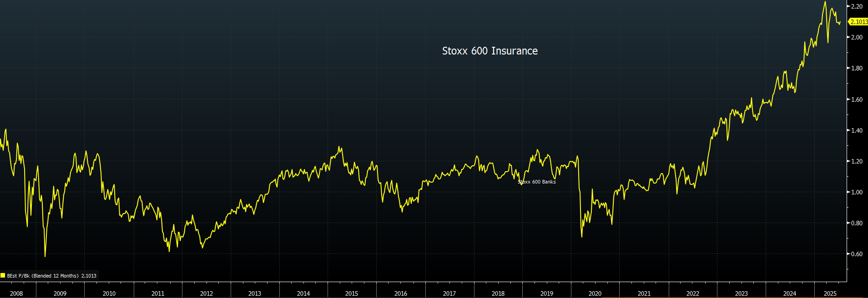Click the 0.80 value on the price axis
The image size is (868, 298).
click(x=857, y=223)
